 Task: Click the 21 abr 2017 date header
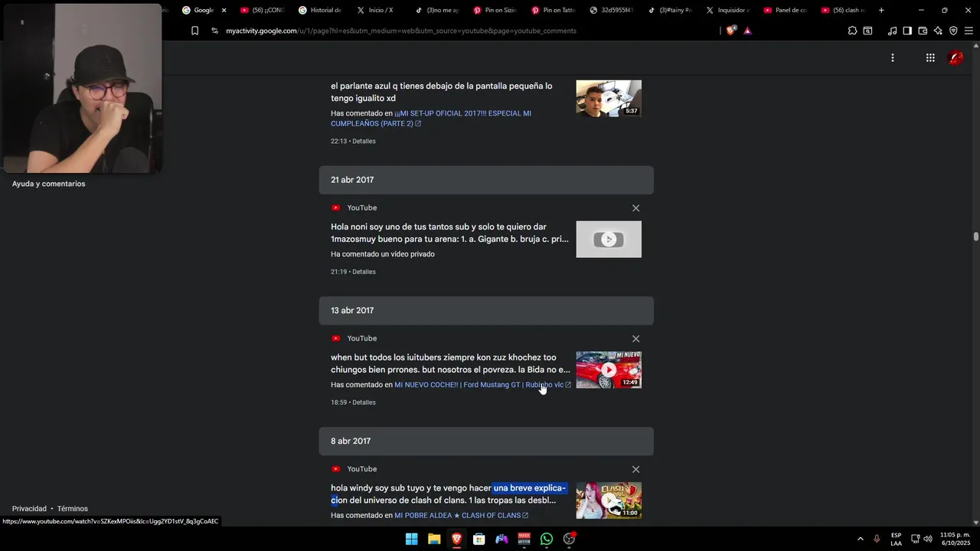(x=486, y=180)
